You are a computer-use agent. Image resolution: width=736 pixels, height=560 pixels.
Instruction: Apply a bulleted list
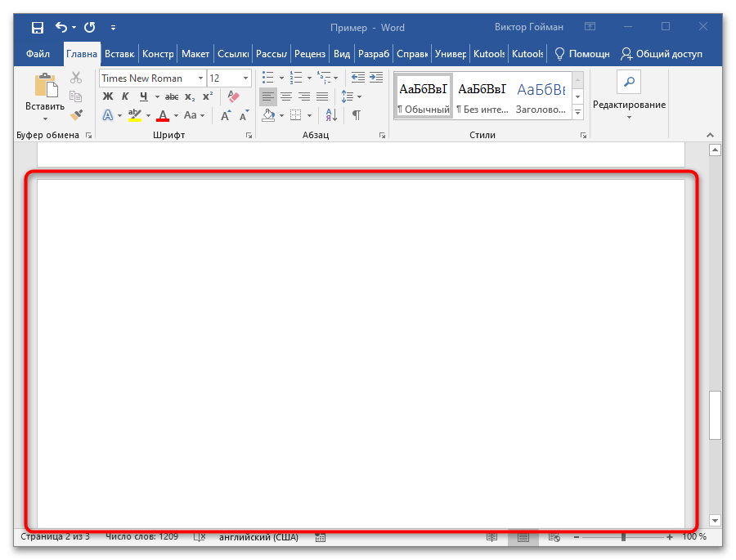point(268,78)
